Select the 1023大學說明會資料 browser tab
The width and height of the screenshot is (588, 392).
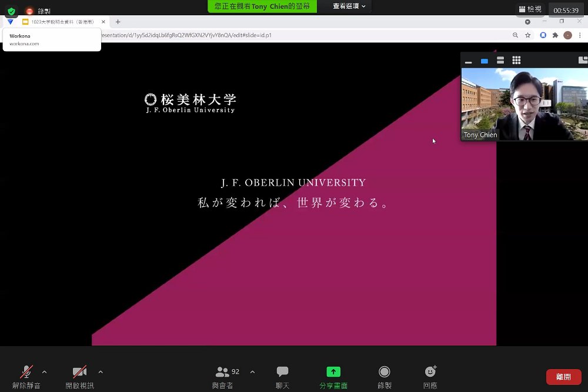(x=62, y=22)
